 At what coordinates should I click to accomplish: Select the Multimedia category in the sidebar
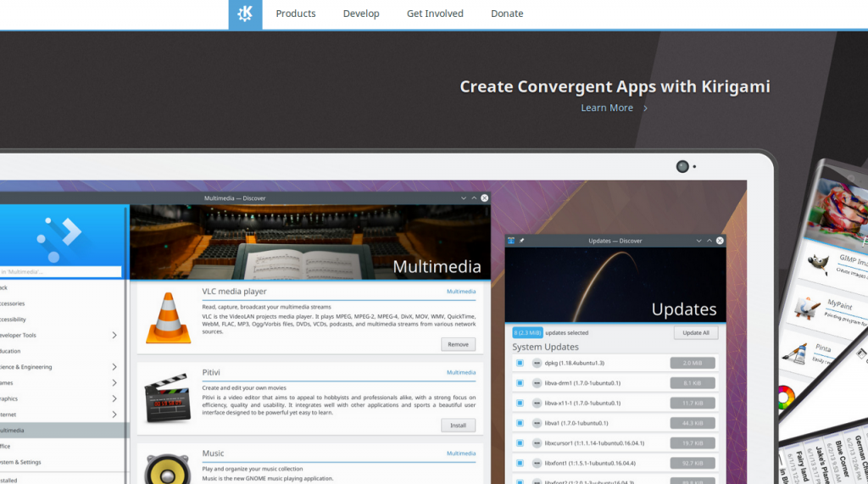(63, 431)
